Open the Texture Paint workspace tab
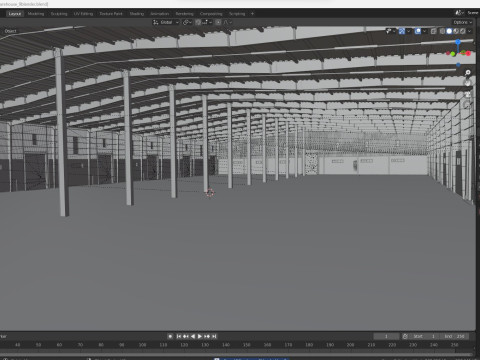 coord(111,14)
